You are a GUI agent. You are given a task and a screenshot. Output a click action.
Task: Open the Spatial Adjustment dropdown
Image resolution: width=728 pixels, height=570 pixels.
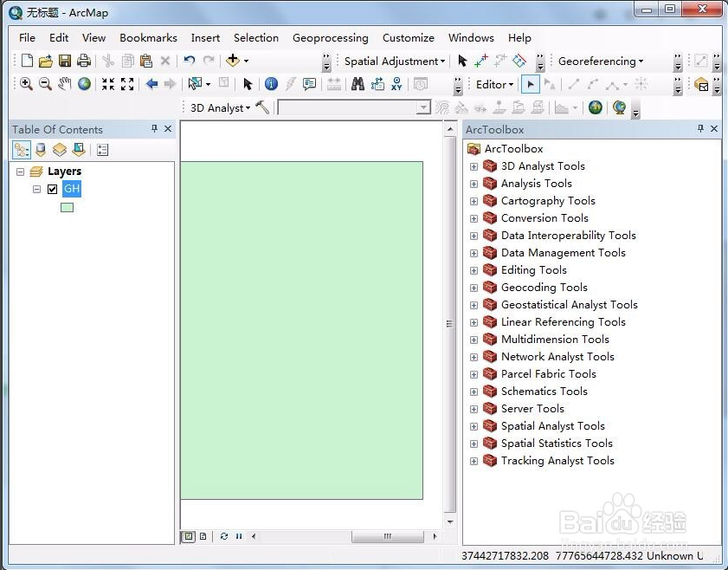tap(395, 61)
